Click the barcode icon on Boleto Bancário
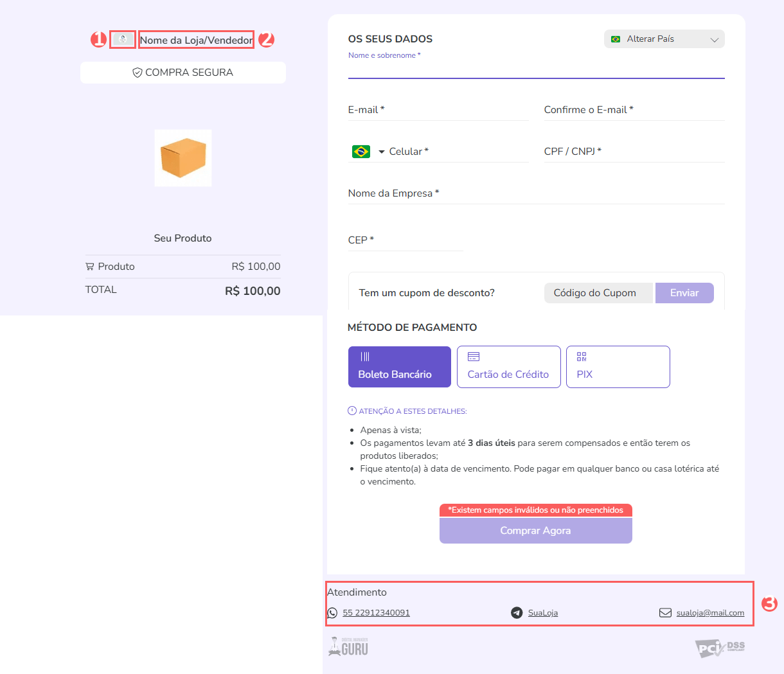784x674 pixels. (366, 356)
